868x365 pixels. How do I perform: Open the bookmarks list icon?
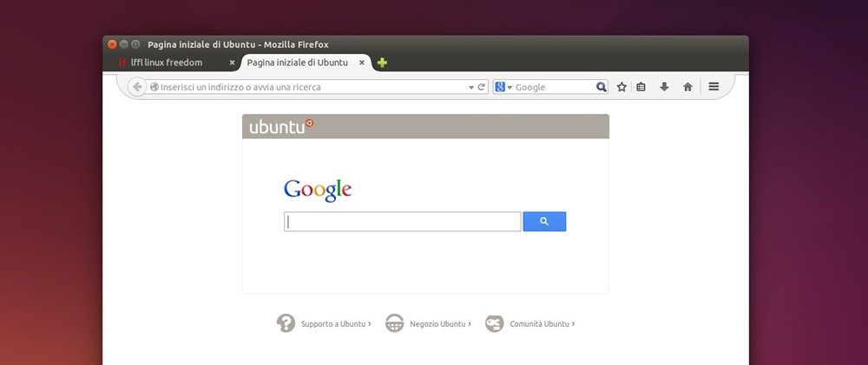point(641,87)
